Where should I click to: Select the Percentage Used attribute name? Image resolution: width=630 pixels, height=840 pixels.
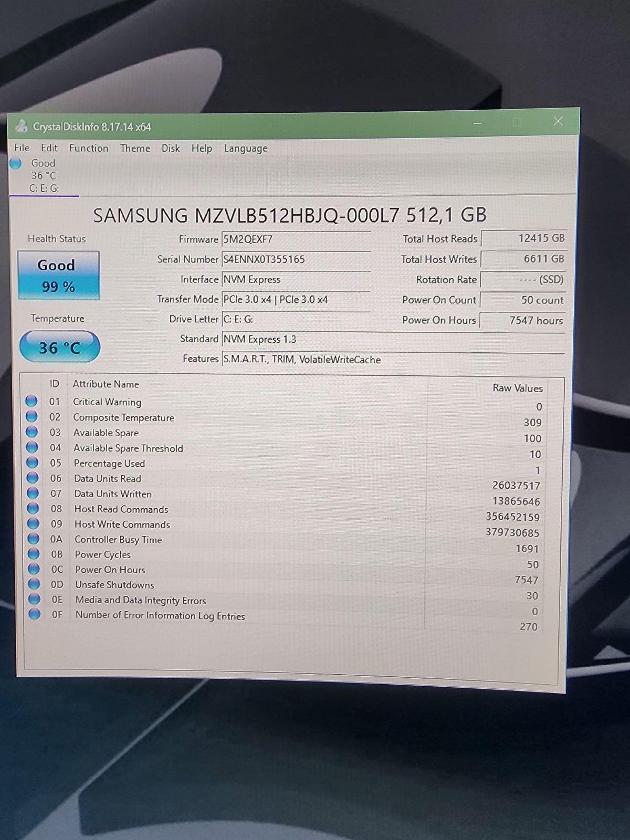[109, 464]
